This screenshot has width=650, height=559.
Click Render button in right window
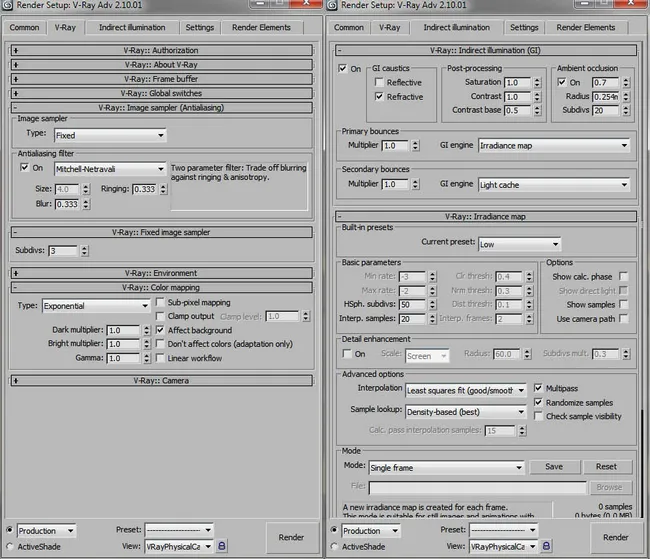tap(616, 537)
